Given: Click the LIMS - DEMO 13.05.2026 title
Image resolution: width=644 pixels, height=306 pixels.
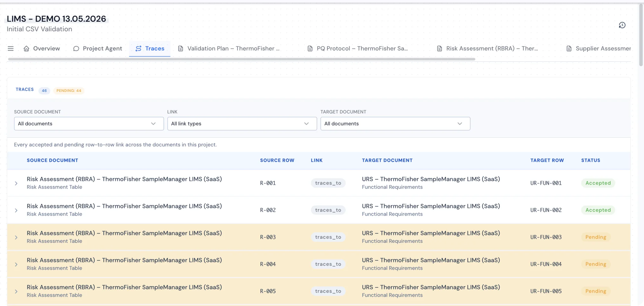Looking at the screenshot, I should pyautogui.click(x=56, y=19).
